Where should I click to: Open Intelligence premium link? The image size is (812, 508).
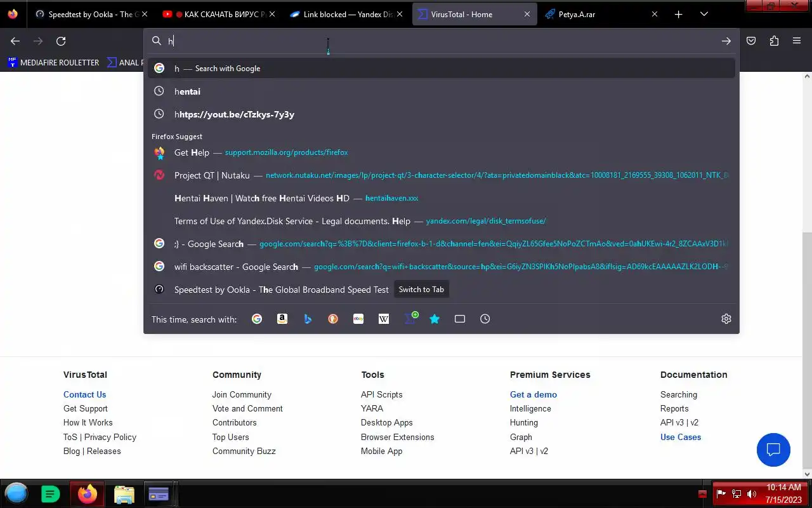click(530, 408)
